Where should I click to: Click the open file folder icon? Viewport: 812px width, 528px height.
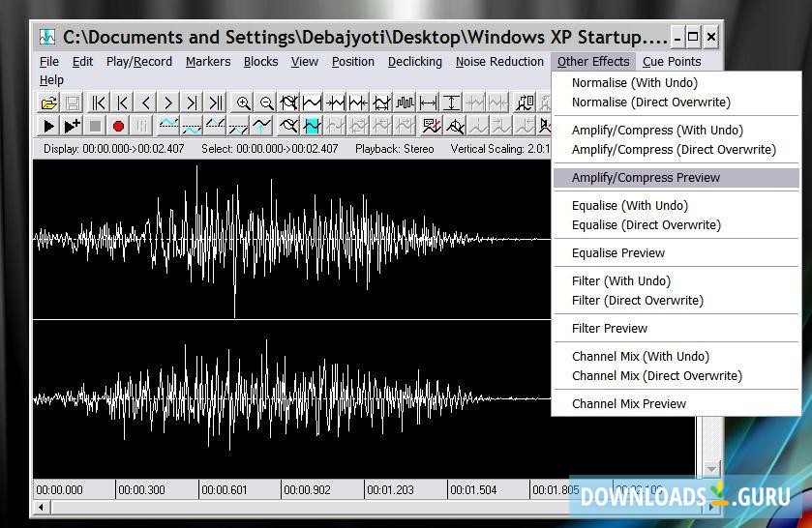(x=48, y=103)
